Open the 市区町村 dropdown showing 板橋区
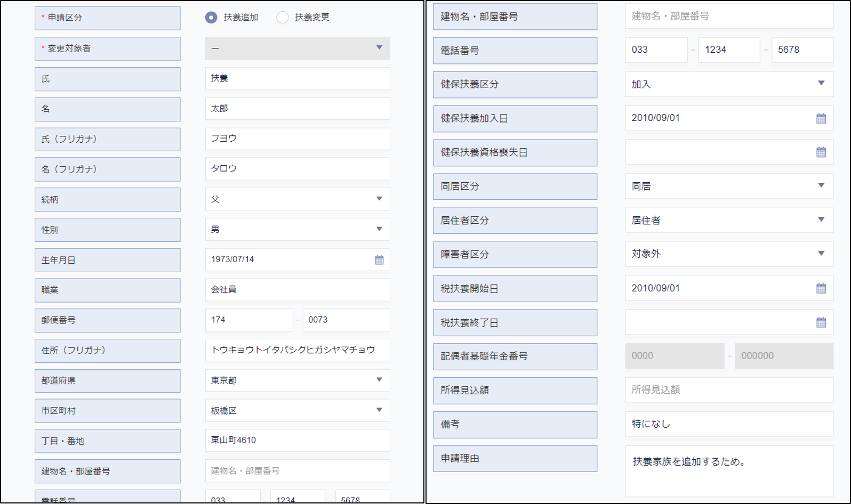 297,411
